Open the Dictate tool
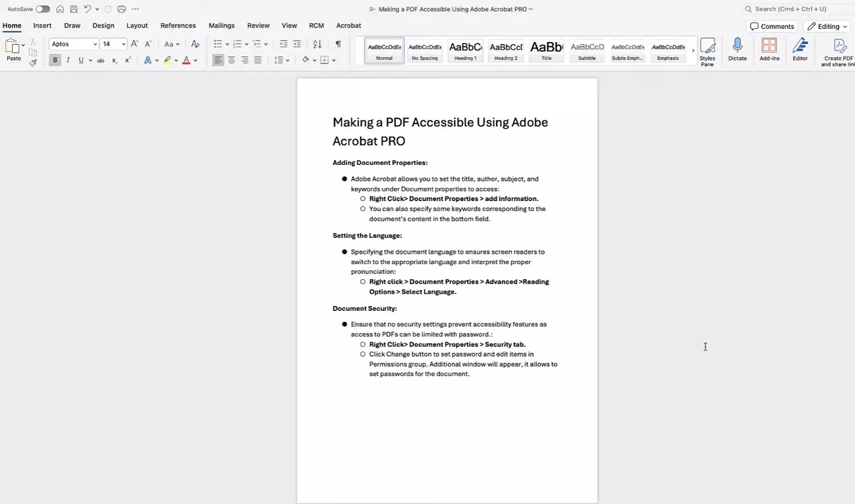855x504 pixels. pos(737,49)
